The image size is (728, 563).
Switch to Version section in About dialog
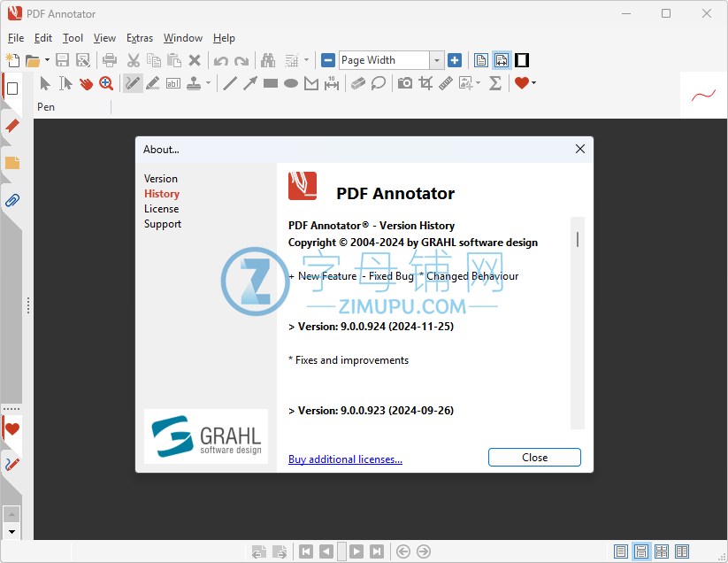point(161,179)
